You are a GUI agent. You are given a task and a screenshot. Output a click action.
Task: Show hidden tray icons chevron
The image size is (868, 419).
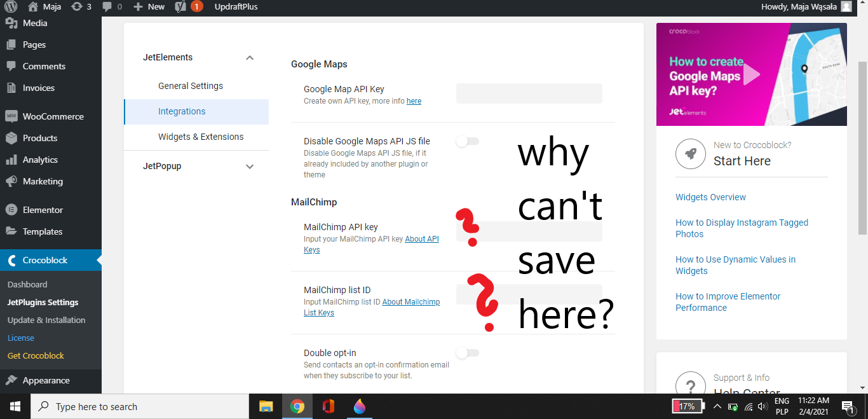[x=717, y=406]
